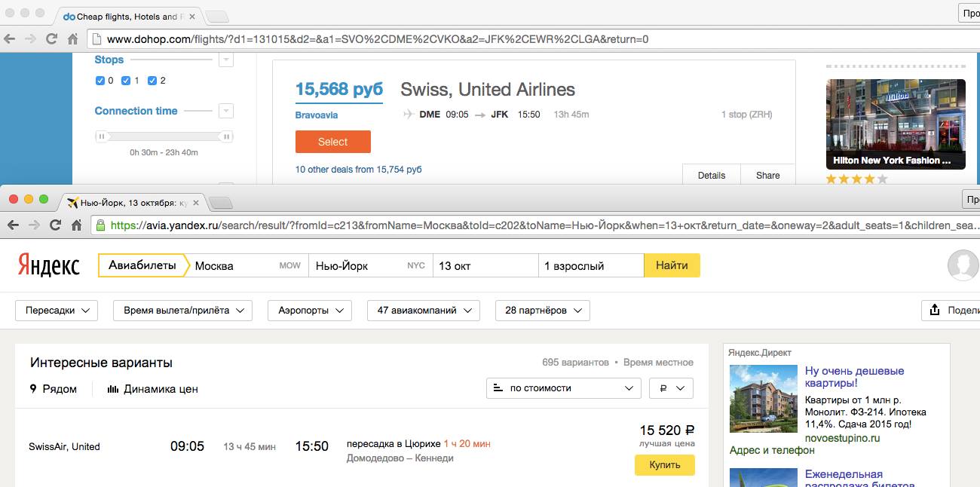
Task: Reload the Yandex flights page
Action: [55, 225]
